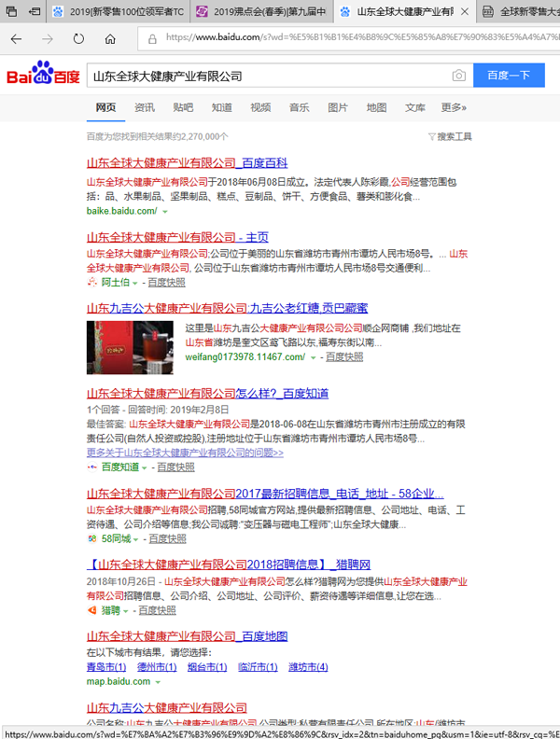Open the 山东全球大健康产业有限公司 - 主页 result
This screenshot has width=560, height=739.
click(x=177, y=237)
